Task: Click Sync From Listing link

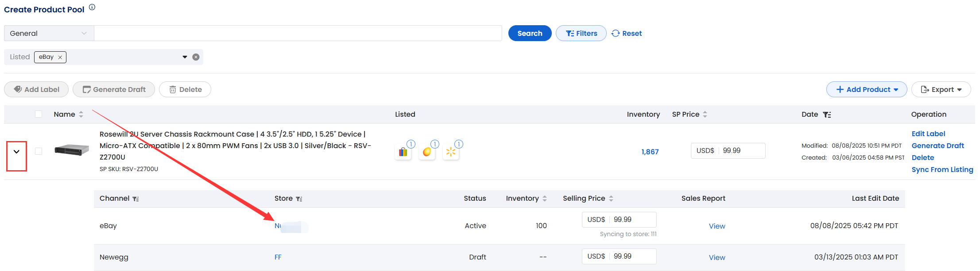Action: point(942,169)
